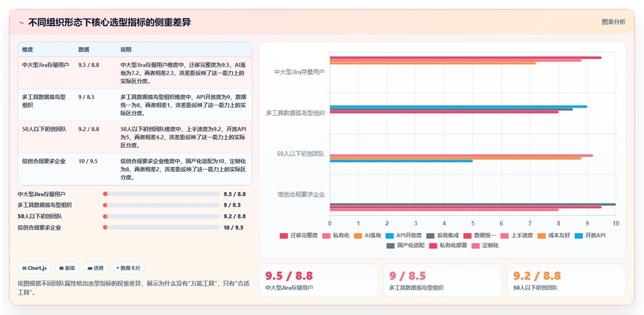Viewport: 644px width, 315px height.
Task: Click the blue 9 bar for 多工具数据孤岛型组织
Action: click(x=458, y=107)
